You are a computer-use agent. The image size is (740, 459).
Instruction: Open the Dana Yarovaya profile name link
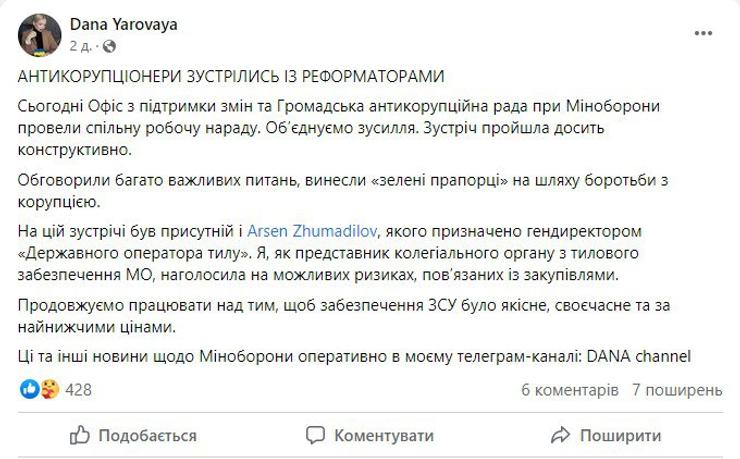coord(124,25)
